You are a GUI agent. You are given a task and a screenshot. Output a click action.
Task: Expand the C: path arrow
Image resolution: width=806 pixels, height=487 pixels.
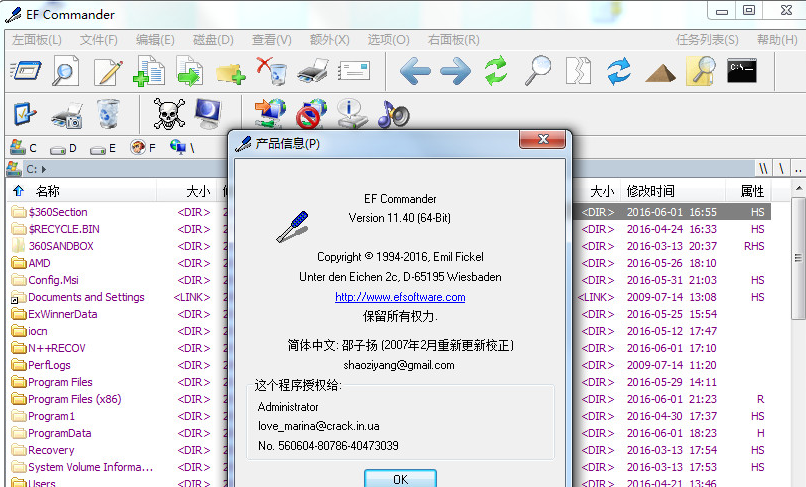[44, 169]
